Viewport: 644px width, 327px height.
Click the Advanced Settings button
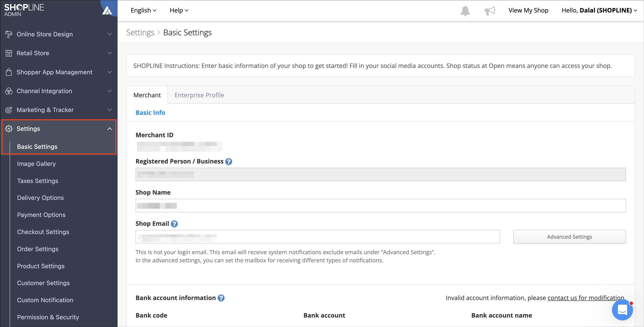[x=569, y=237]
